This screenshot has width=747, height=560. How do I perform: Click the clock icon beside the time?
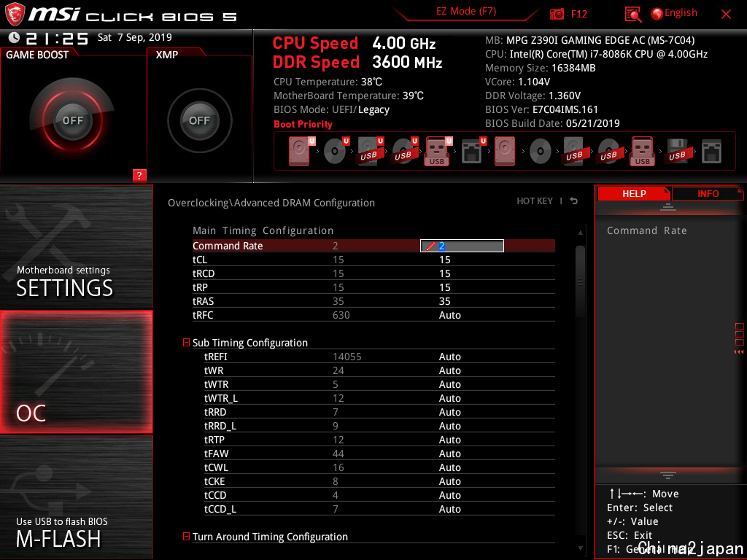[15, 38]
